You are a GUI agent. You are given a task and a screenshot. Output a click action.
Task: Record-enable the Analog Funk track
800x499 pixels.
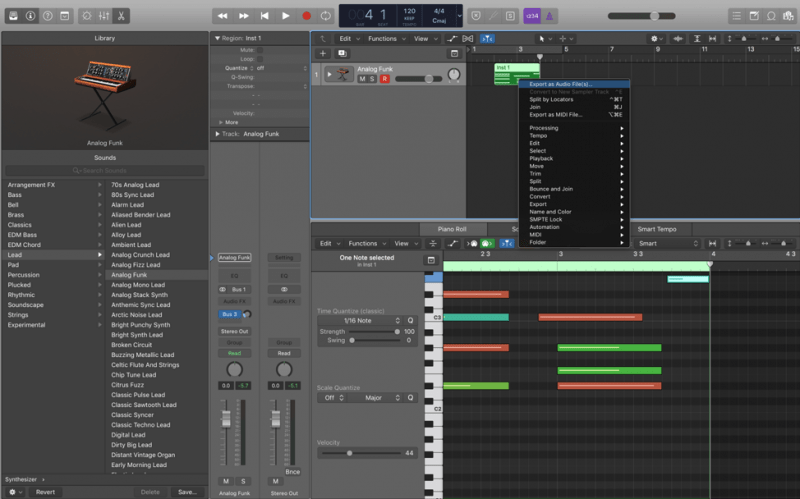click(385, 79)
